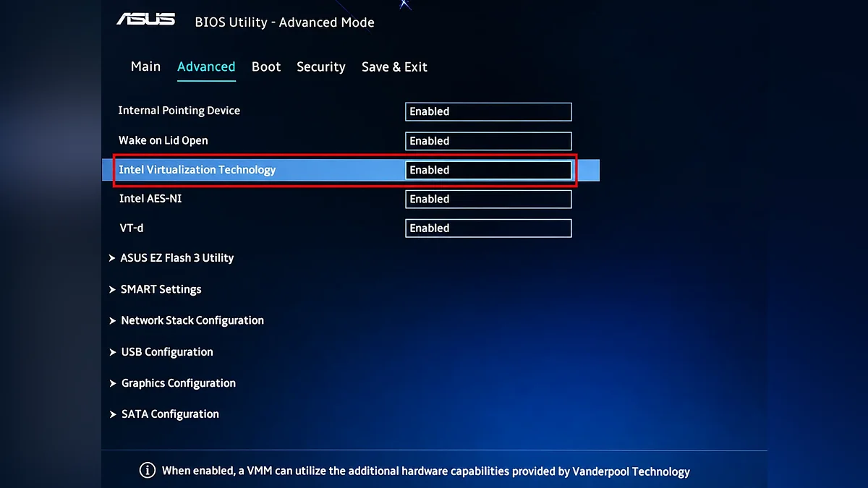Screen dimensions: 868x488
Task: Open Network Stack Configuration submenu
Action: pyautogui.click(x=192, y=320)
